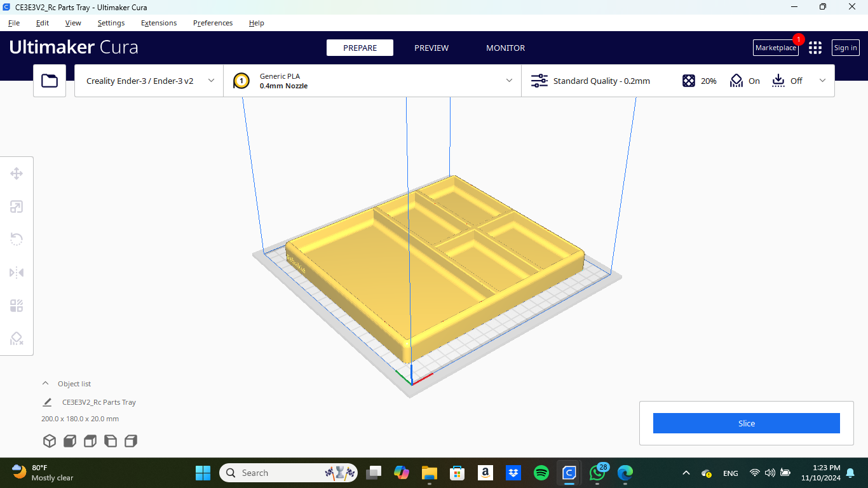The height and width of the screenshot is (488, 868).
Task: Select the Move tool
Action: (x=17, y=173)
